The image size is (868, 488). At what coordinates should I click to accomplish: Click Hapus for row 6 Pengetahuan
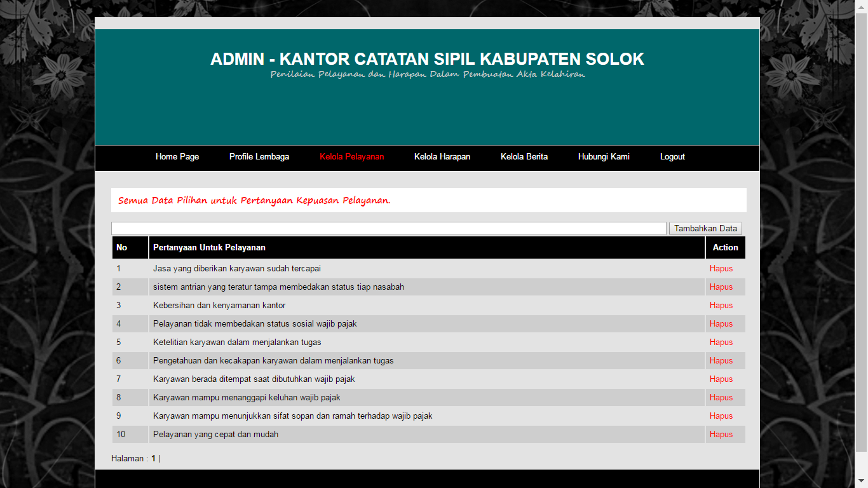click(x=721, y=361)
